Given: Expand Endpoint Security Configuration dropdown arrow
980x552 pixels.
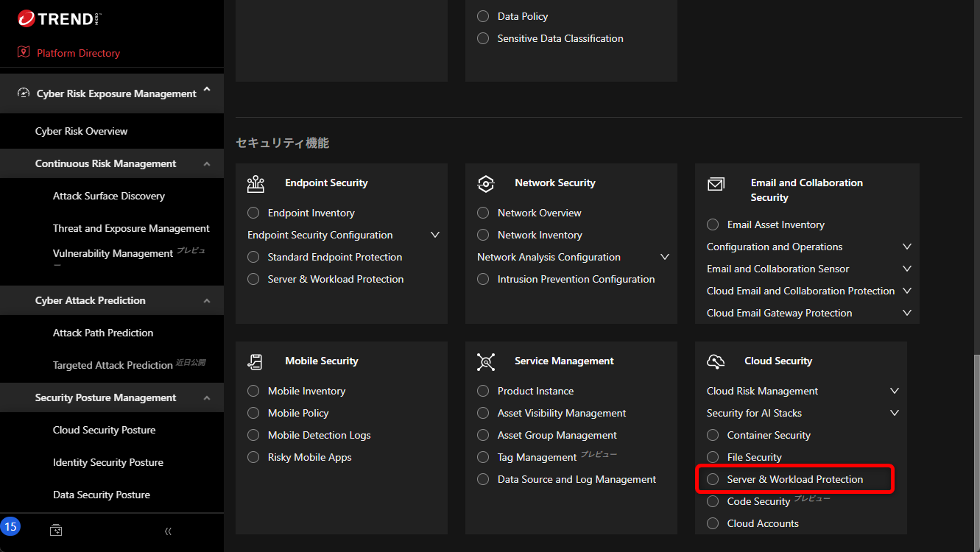Looking at the screenshot, I should (435, 235).
